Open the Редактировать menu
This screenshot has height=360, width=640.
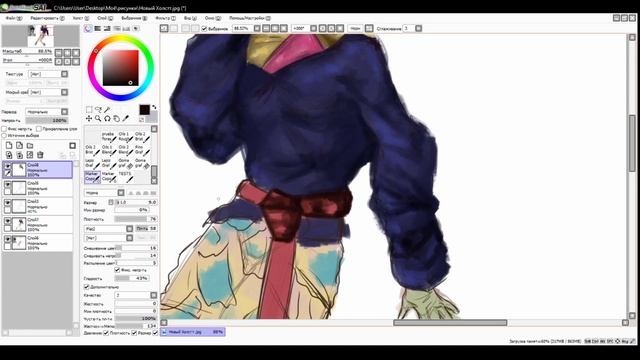tap(47, 18)
